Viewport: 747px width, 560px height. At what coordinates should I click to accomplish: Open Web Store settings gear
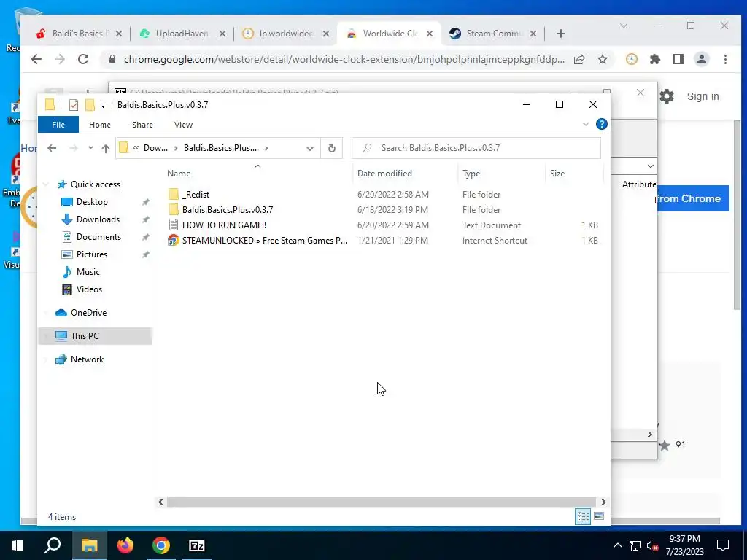[667, 97]
